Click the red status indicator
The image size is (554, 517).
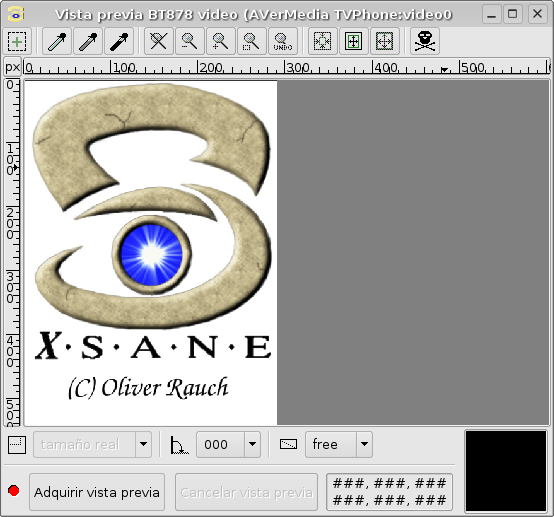14,491
